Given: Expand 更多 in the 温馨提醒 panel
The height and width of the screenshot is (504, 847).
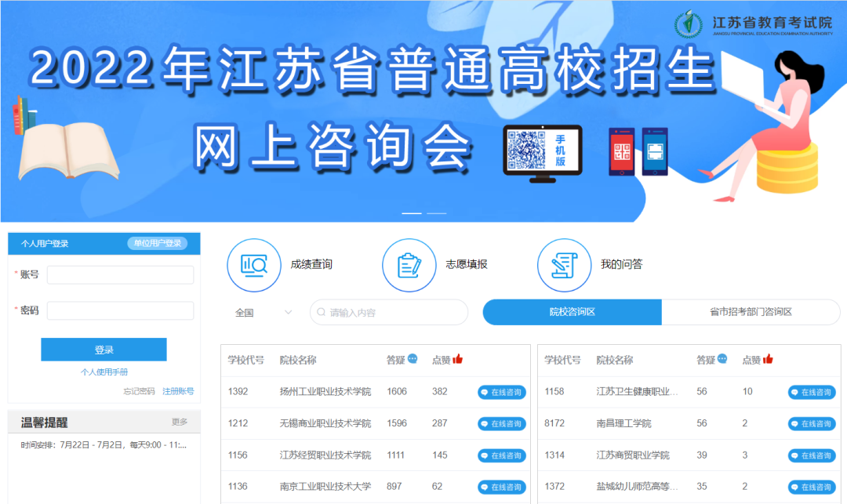Looking at the screenshot, I should point(180,422).
